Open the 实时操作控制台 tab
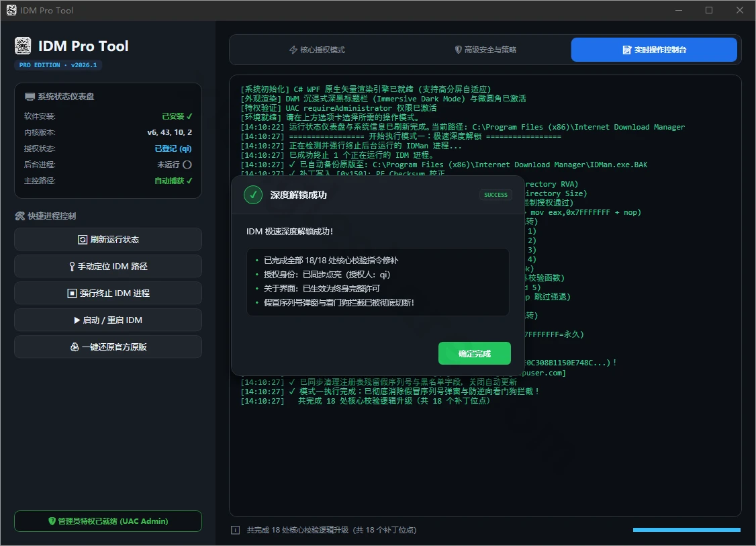The image size is (756, 546). point(654,50)
